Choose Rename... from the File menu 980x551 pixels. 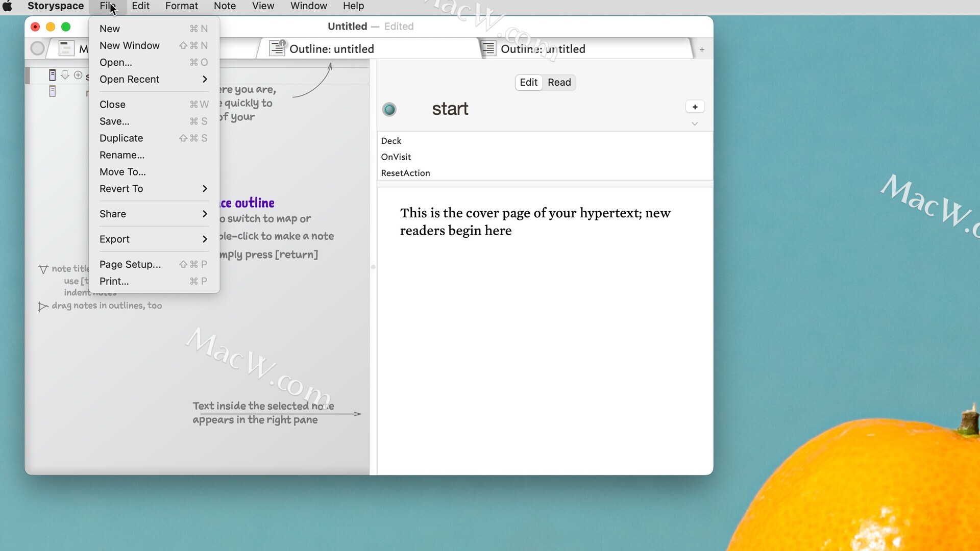click(x=154, y=155)
